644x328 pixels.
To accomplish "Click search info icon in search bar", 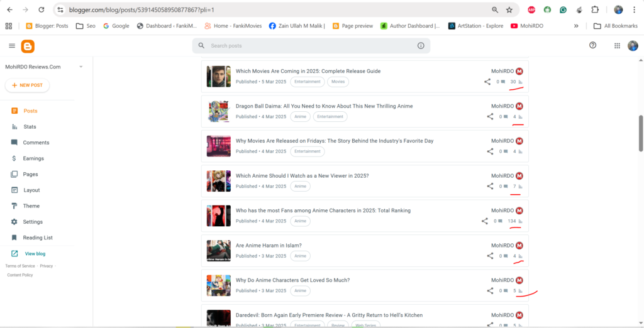I will (x=421, y=46).
